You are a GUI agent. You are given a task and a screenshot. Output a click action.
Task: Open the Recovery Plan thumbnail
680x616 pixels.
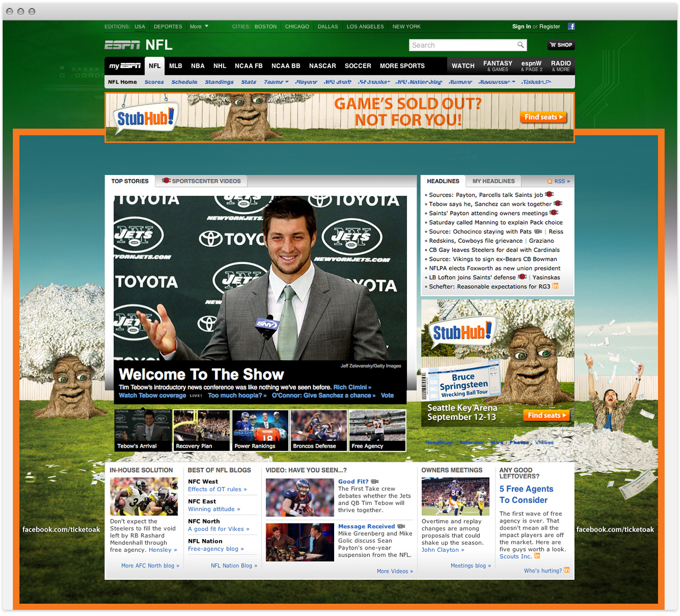click(x=201, y=430)
